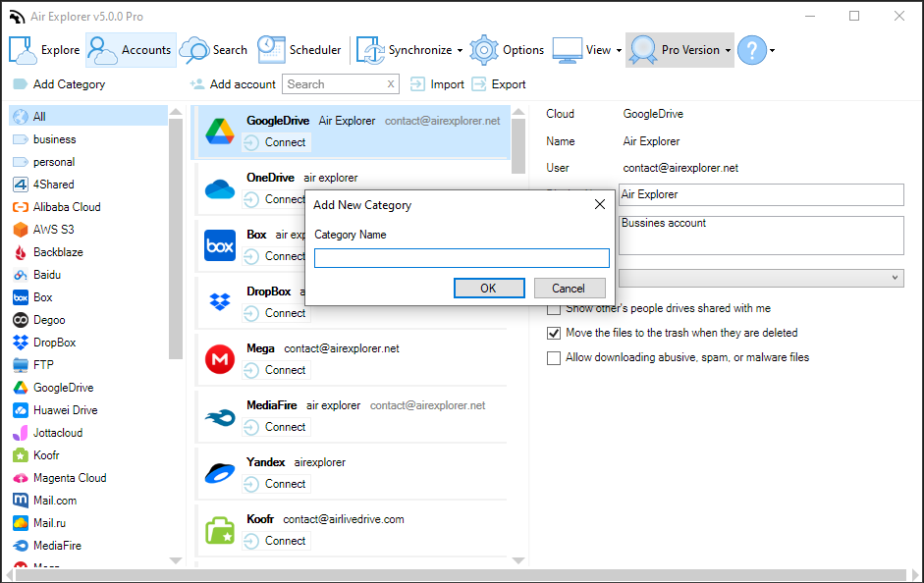Click the Yandex account logo icon
The image size is (924, 583).
pyautogui.click(x=220, y=473)
